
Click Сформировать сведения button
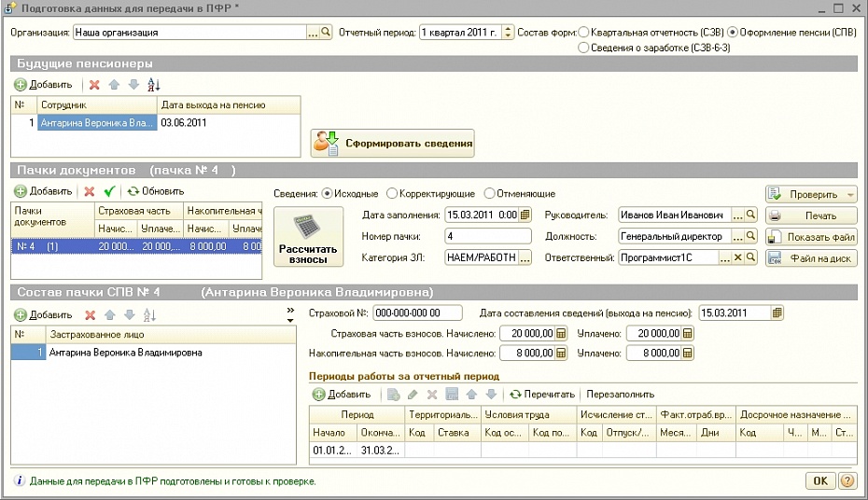tap(393, 144)
